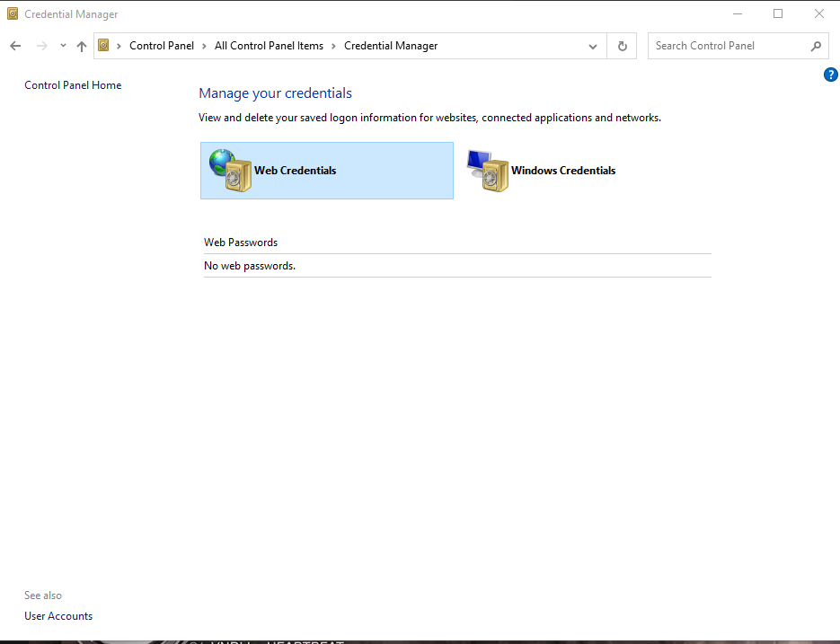Refresh the Credential Manager view
The height and width of the screenshot is (644, 840).
click(622, 46)
